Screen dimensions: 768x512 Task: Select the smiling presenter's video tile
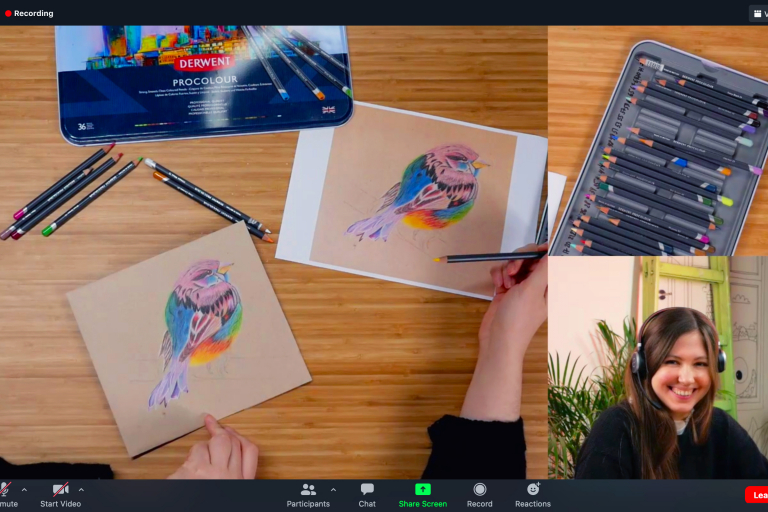coord(658,368)
